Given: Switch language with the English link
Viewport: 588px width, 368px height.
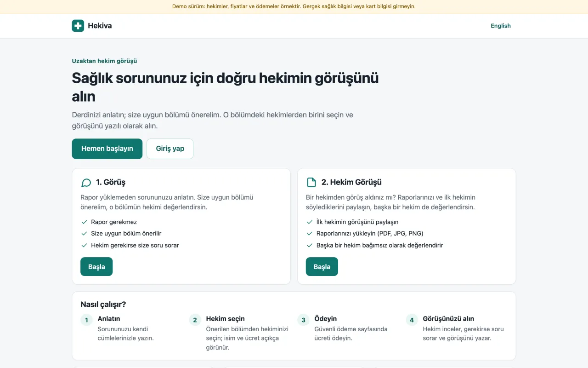Looking at the screenshot, I should 501,26.
